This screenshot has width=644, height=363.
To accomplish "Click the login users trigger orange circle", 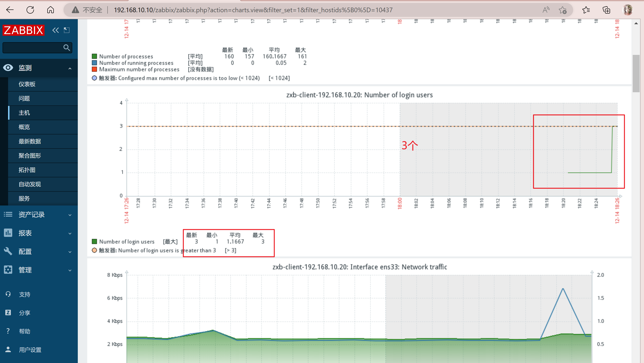I will pos(94,250).
